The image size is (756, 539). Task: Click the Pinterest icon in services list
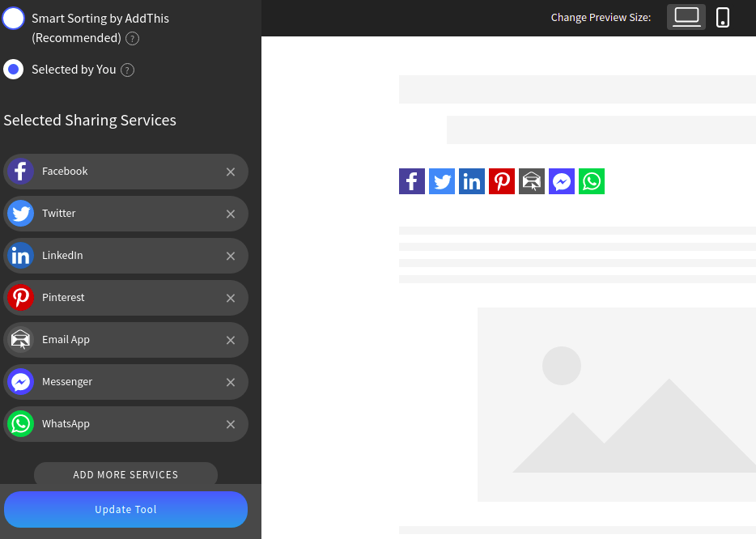(x=21, y=298)
